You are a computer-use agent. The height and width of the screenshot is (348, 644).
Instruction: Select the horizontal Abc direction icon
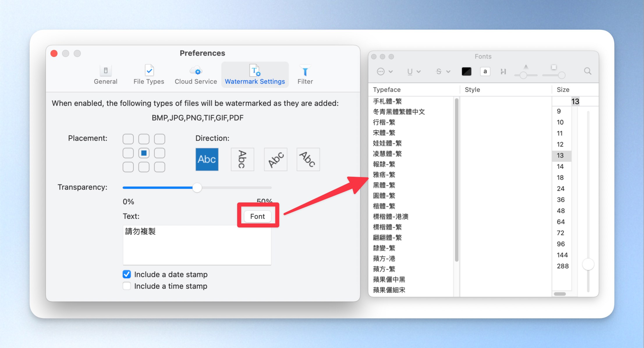pos(207,159)
